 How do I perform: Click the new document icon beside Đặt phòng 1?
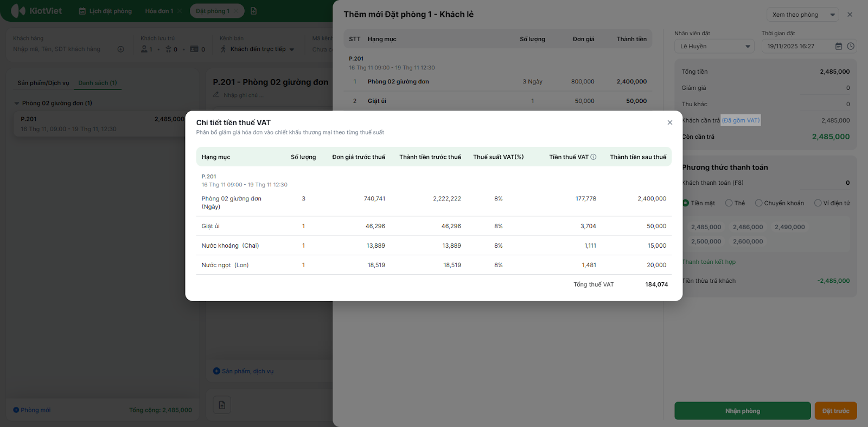click(x=254, y=11)
